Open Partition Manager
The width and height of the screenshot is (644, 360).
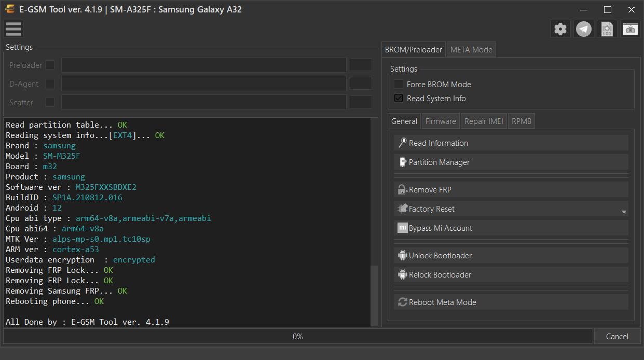click(x=511, y=162)
